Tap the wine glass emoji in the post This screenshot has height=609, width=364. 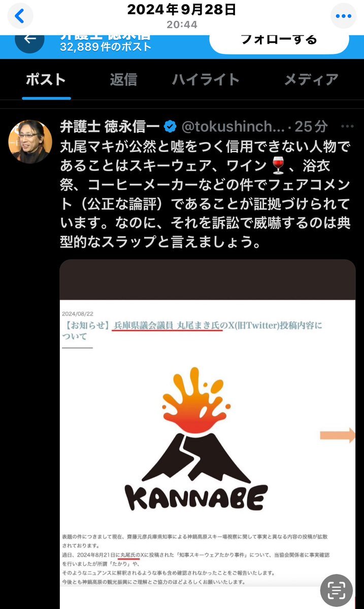tap(278, 166)
